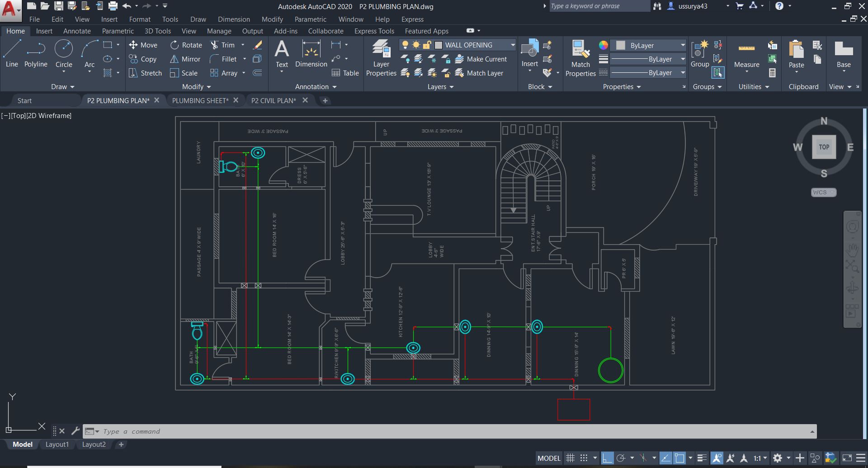
Task: Open the WCS coordinate dropdown
Action: click(824, 192)
